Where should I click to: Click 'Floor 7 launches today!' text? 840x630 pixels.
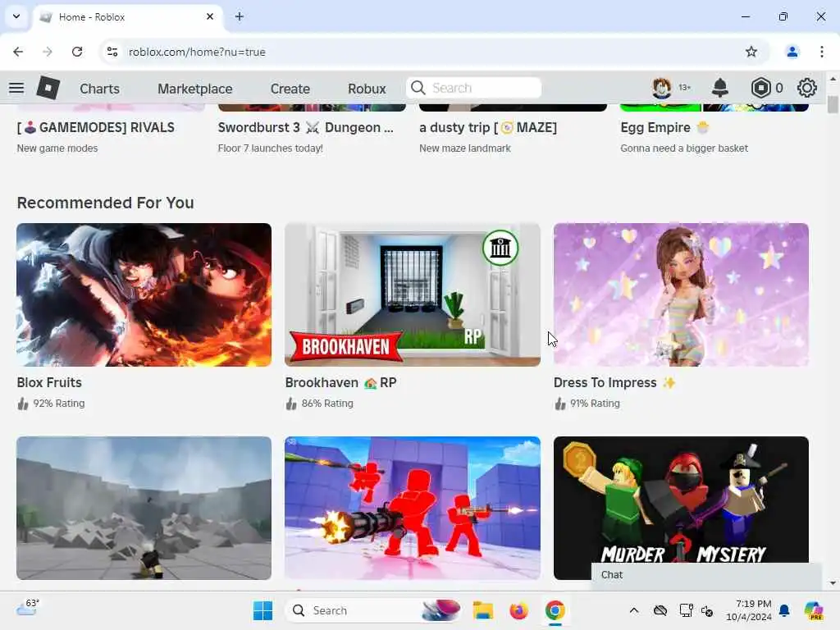[271, 148]
